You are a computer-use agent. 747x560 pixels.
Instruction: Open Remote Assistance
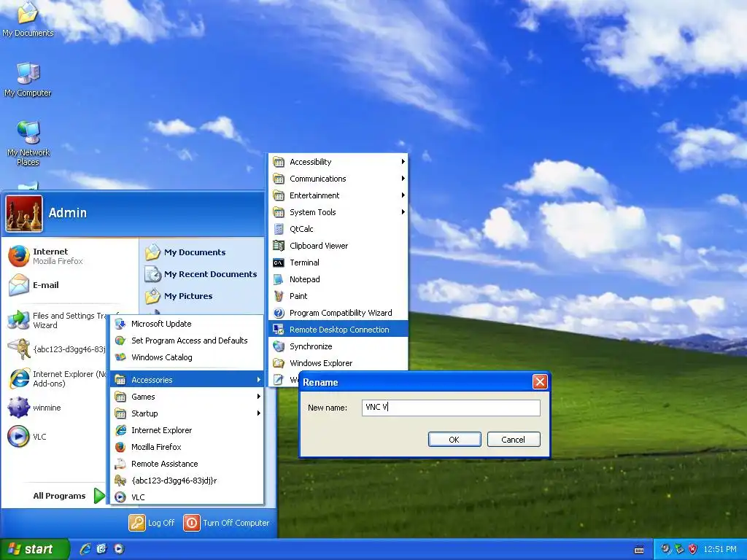(187, 464)
